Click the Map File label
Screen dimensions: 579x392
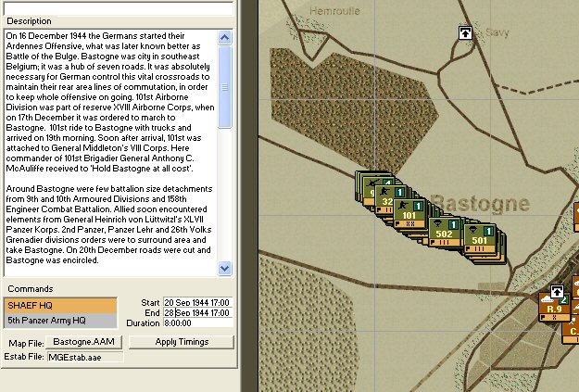[x=26, y=343]
